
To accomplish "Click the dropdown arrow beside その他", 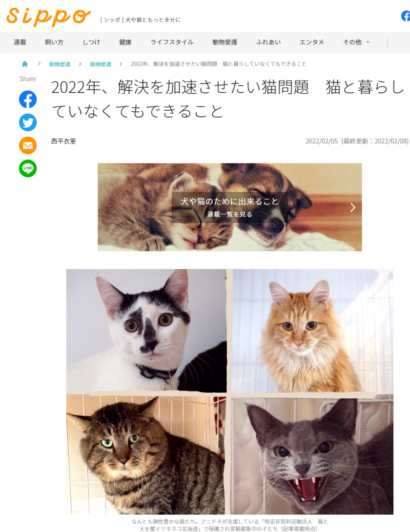I will (367, 42).
